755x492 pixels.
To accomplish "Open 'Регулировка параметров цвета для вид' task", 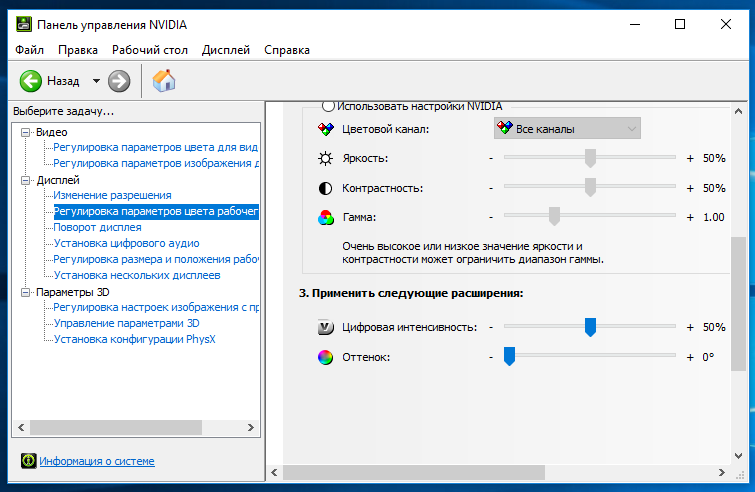I will click(156, 147).
